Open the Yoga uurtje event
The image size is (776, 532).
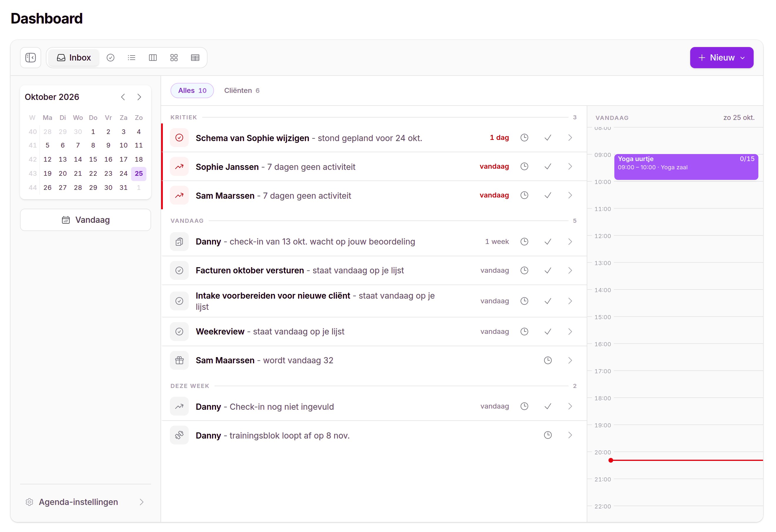coord(686,167)
